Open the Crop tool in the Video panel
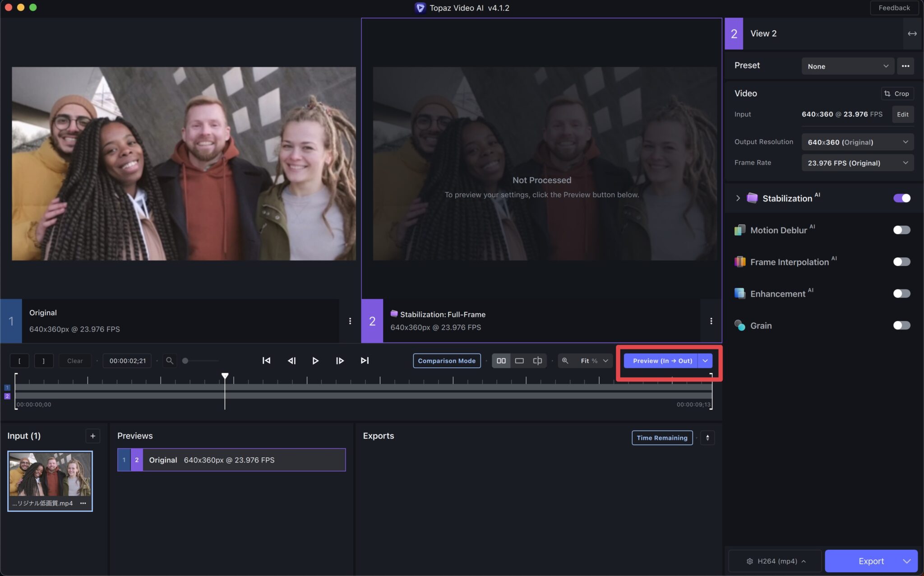The image size is (924, 576). point(896,93)
